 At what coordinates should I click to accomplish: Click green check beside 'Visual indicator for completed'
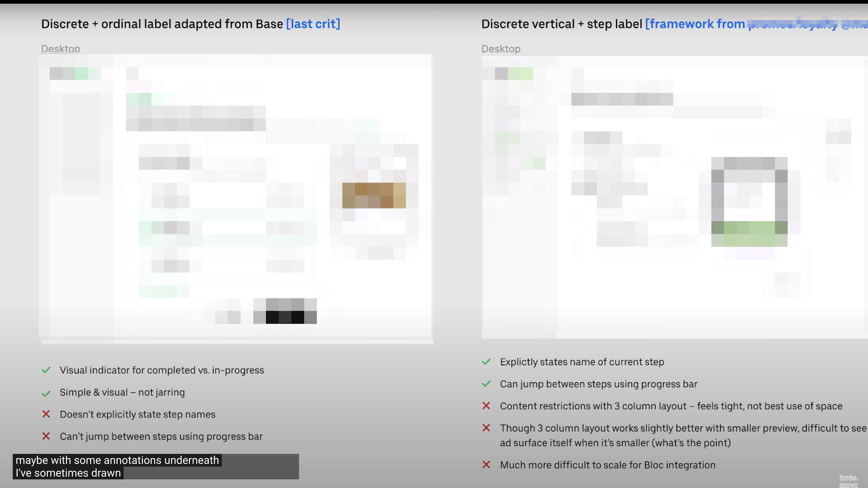pos(46,370)
